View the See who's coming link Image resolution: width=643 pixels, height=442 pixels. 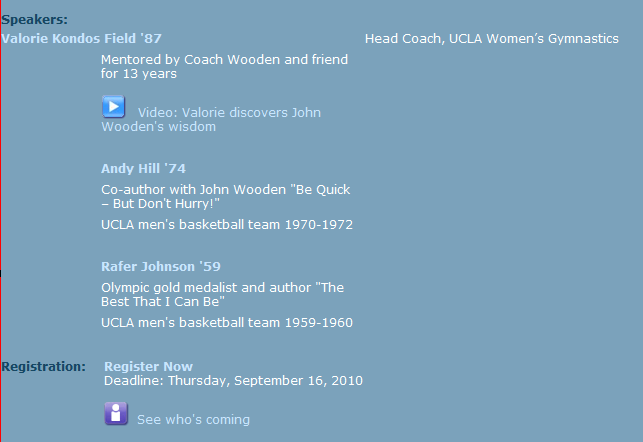193,420
